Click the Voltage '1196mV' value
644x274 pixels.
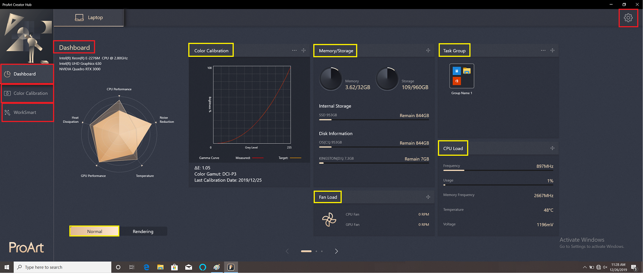[545, 225]
